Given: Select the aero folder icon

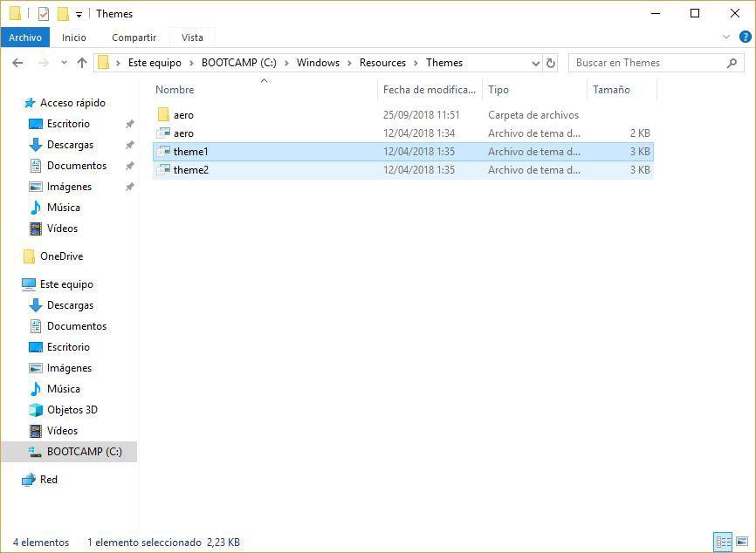Looking at the screenshot, I should pyautogui.click(x=163, y=115).
